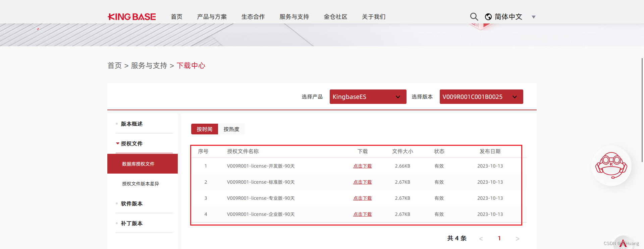Click the page vertical scrollbar
This screenshot has width=644, height=249.
tap(642, 111)
